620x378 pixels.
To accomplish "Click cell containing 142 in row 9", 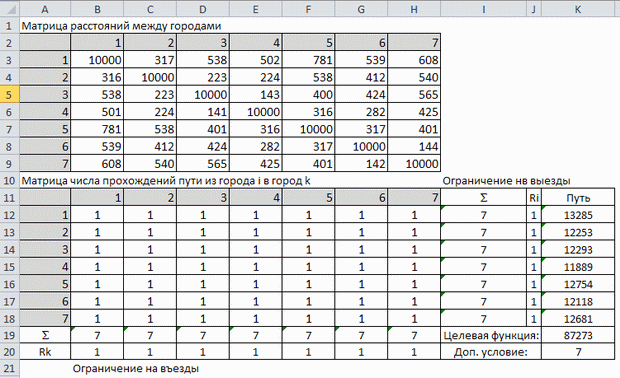I will tap(361, 164).
